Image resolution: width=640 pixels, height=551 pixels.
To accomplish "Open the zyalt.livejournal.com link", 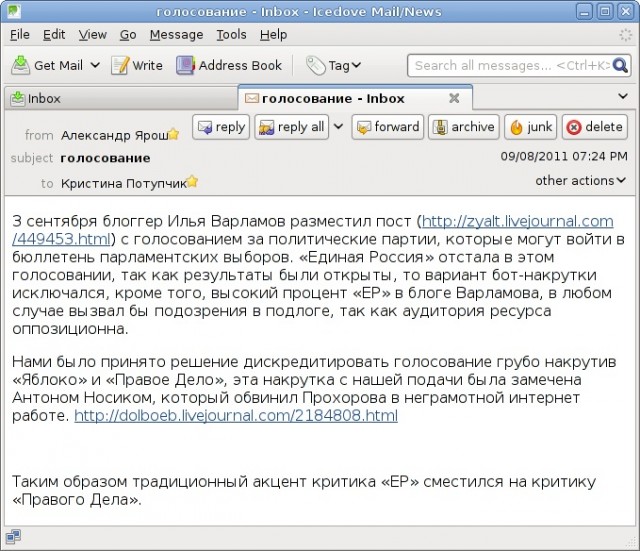I will (518, 221).
